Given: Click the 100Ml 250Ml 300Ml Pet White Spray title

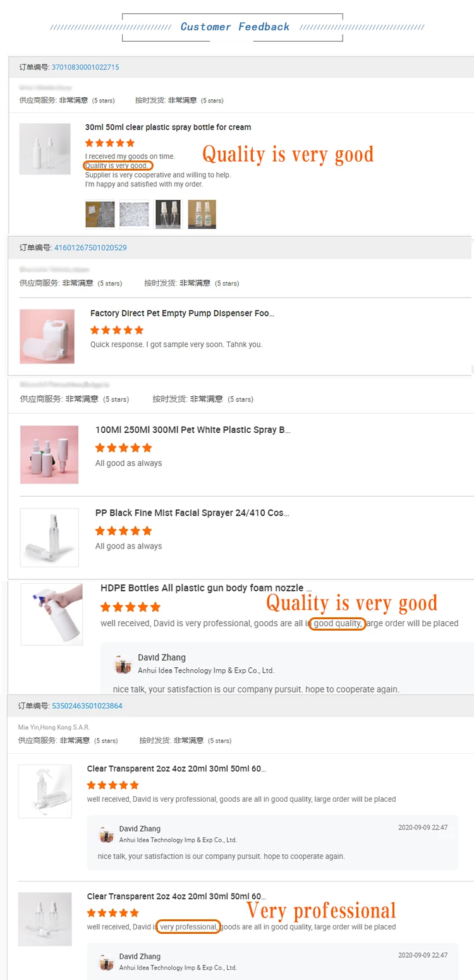Looking at the screenshot, I should [193, 430].
